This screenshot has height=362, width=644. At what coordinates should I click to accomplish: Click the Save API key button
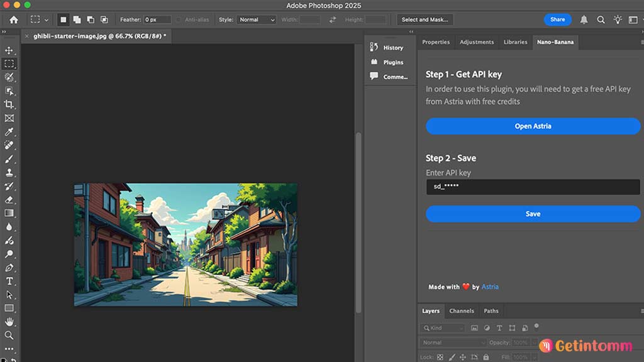[x=533, y=214]
